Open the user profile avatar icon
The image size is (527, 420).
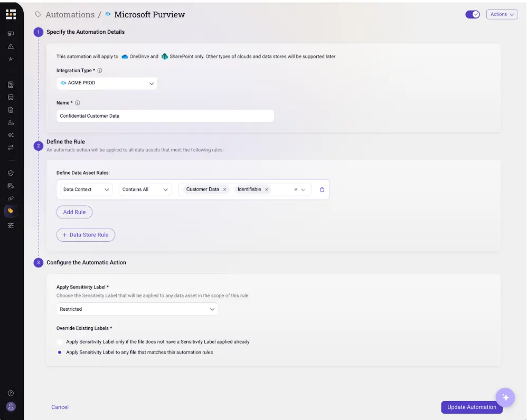(11, 407)
